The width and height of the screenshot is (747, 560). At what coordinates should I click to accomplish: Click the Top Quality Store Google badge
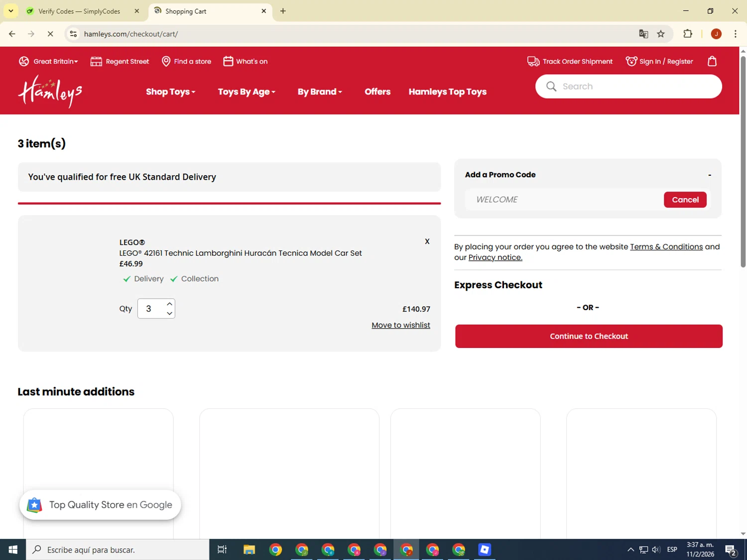tap(100, 505)
